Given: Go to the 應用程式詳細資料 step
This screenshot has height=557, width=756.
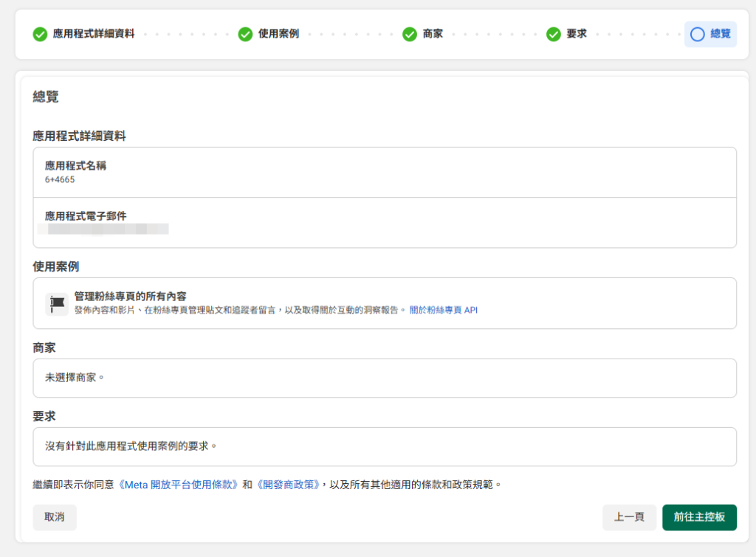Looking at the screenshot, I should [x=93, y=34].
